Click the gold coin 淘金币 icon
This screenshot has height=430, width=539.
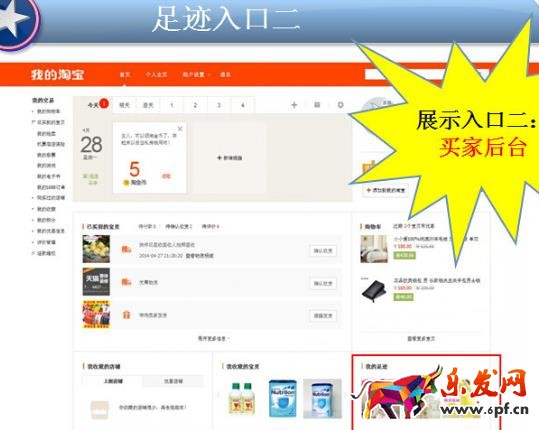[x=126, y=183]
